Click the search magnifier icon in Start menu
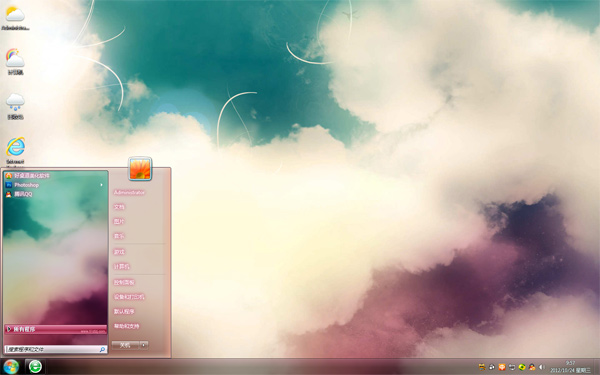 point(103,349)
